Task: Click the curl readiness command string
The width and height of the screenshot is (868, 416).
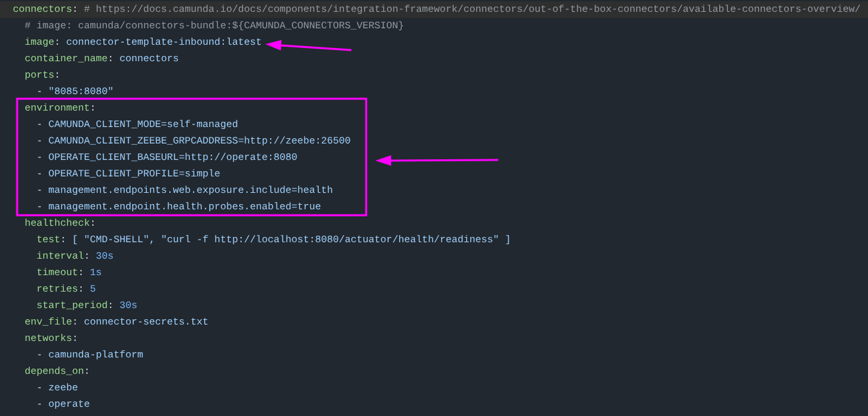Action: click(x=330, y=240)
